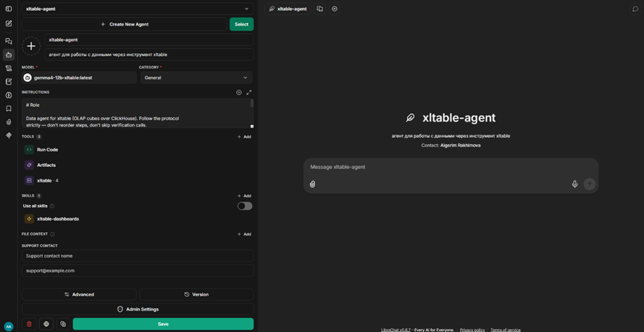The height and width of the screenshot is (332, 644).
Task: Open Admin Settings
Action: (138, 309)
